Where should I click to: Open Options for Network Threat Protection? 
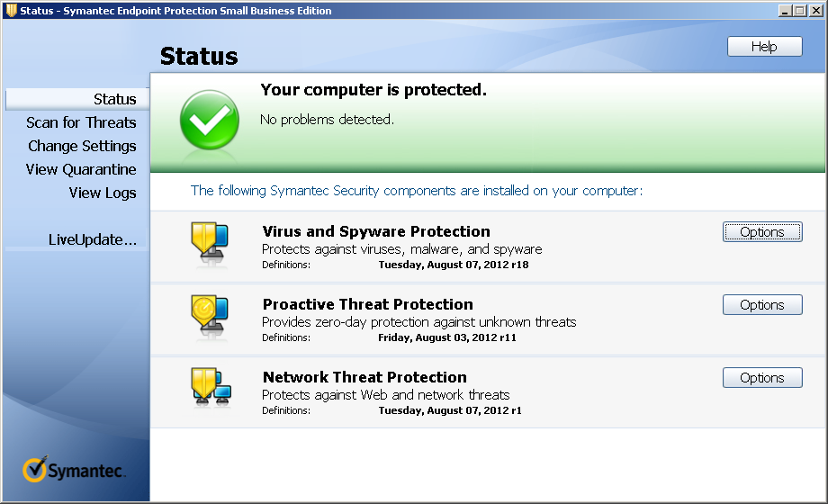pyautogui.click(x=761, y=378)
